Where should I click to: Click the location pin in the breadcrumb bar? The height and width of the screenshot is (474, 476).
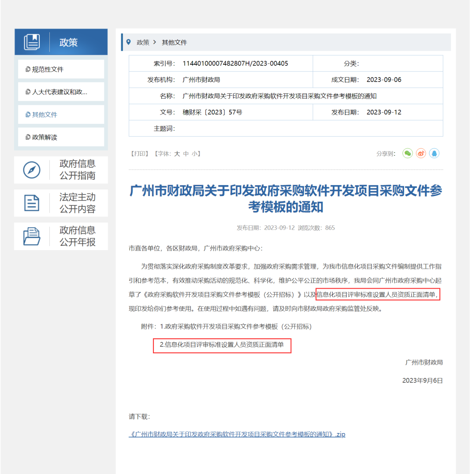(x=128, y=42)
